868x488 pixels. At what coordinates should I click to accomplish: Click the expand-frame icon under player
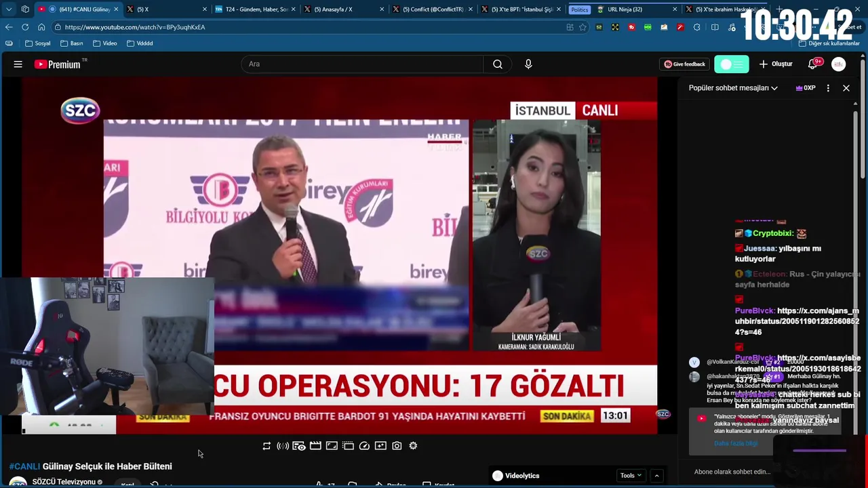(332, 446)
